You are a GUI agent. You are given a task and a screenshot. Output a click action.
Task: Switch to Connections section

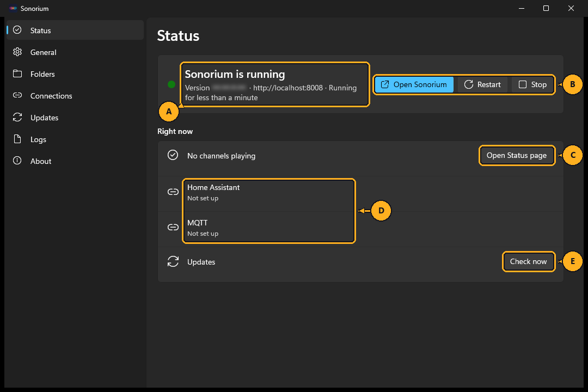75,96
